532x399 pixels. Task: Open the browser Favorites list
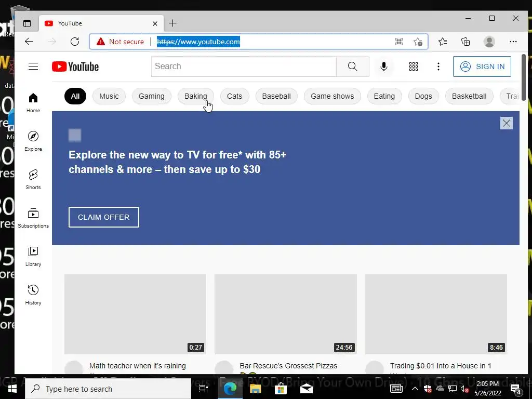coord(443,42)
